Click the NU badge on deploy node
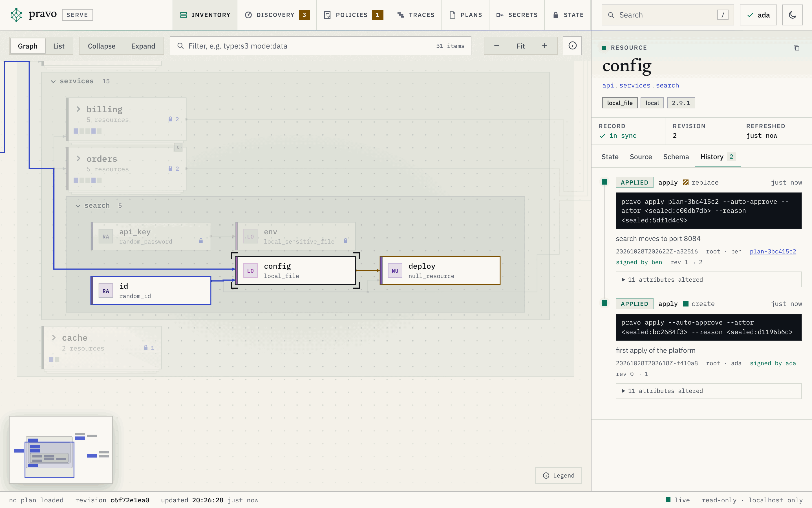Screen dimensions: 812x508 click(395, 270)
